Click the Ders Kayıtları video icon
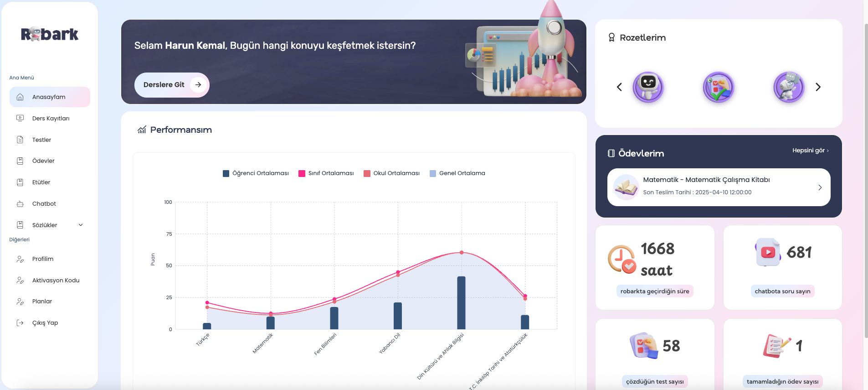Viewport: 868px width, 390px height. [20, 118]
